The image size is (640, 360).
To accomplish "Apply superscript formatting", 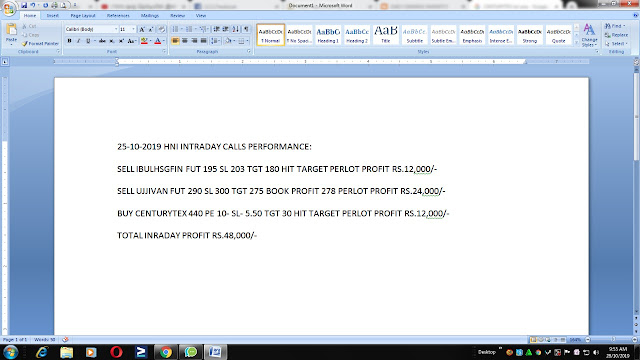I will [x=121, y=41].
